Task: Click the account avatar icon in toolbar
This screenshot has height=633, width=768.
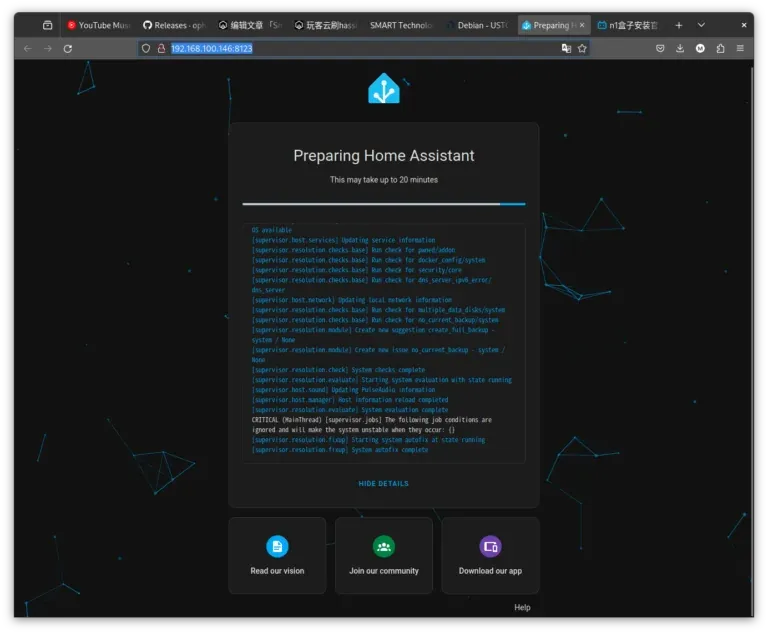Action: point(700,48)
